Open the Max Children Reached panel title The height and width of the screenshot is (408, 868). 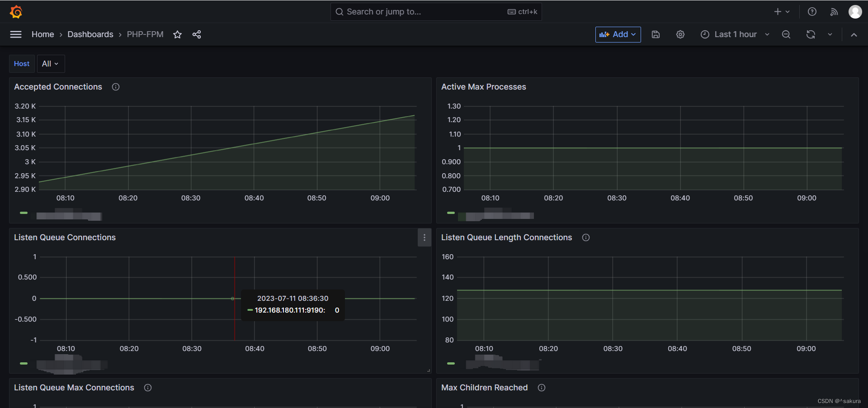(x=484, y=388)
